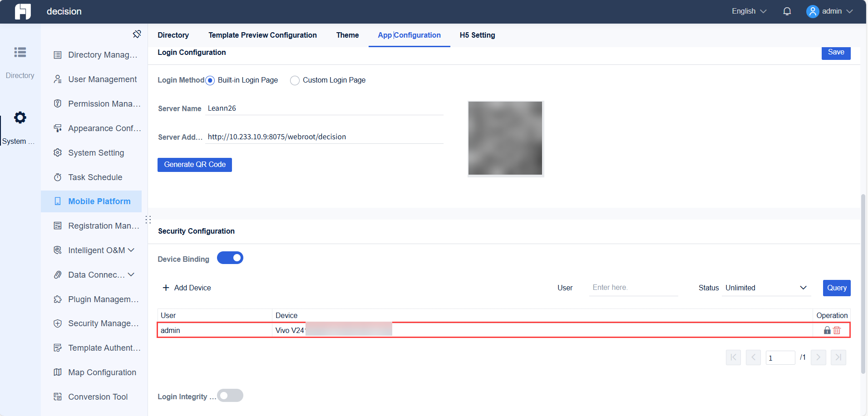Screen dimensions: 868x416
Task: Open the Status Unlimited dropdown
Action: 766,288
